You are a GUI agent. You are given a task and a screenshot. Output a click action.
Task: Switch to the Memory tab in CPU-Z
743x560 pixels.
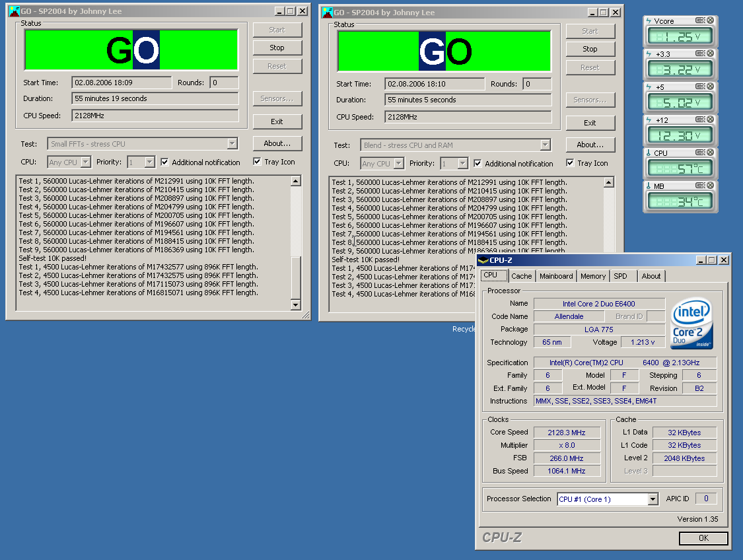point(593,276)
